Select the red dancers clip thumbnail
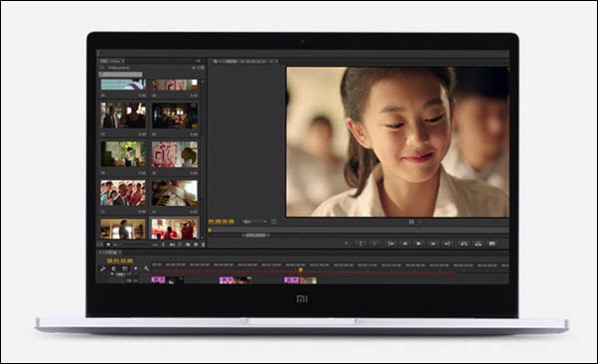Viewport: 598px width, 364px height. 175,228
